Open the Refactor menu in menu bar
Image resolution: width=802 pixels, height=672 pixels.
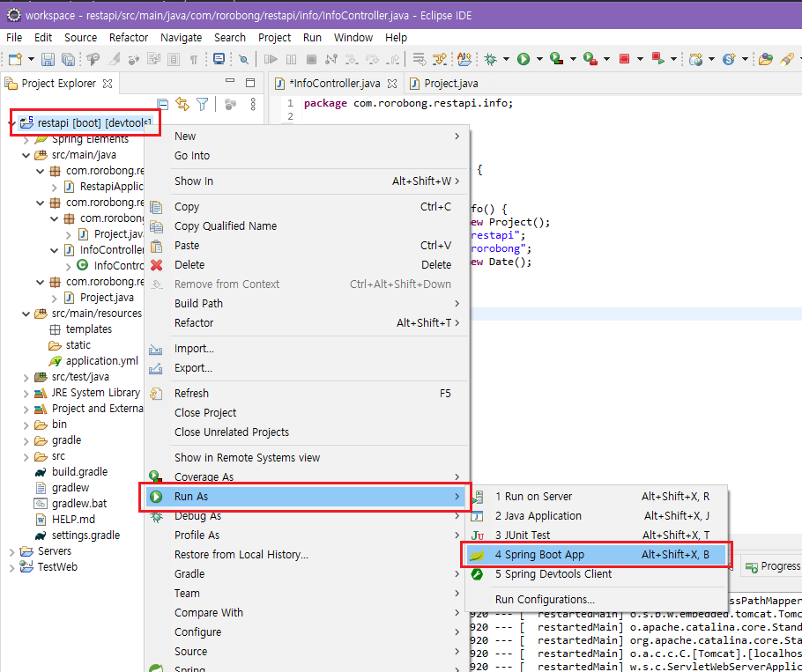(x=129, y=38)
